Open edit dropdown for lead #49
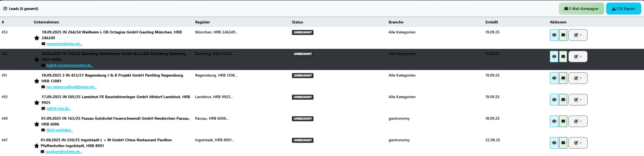The height and width of the screenshot is (156, 644). click(578, 121)
